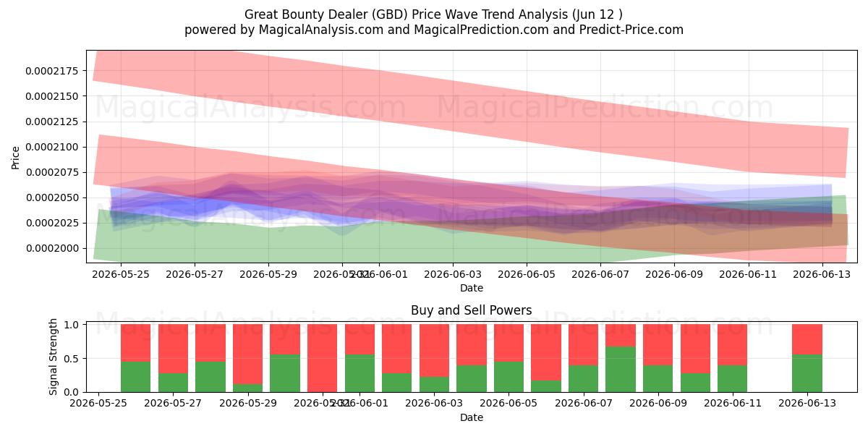Click the all-red bar at 2026-05-31
Screen dimensions: 868x434
[322, 358]
